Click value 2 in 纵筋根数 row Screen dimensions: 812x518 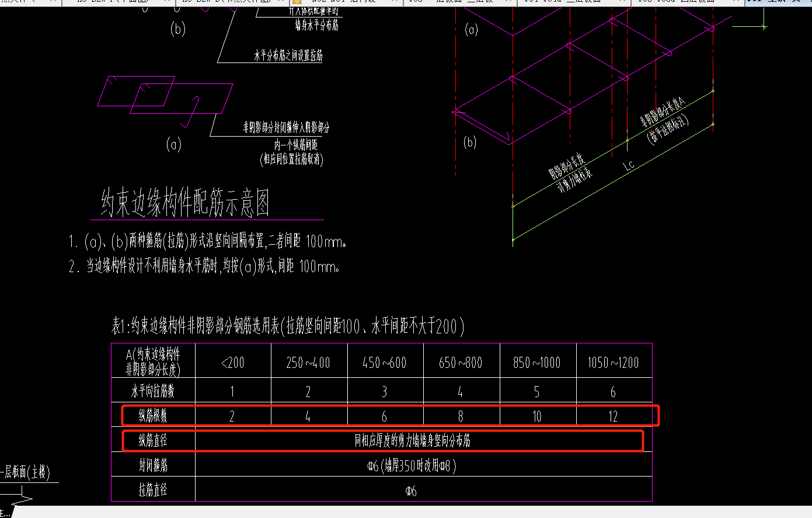pyautogui.click(x=232, y=416)
